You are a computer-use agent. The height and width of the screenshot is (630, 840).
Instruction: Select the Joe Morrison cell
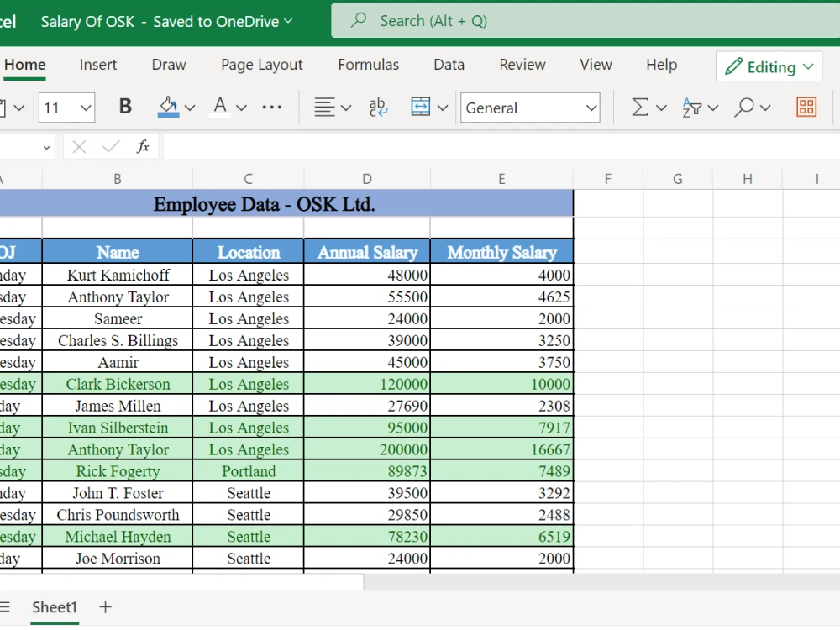[118, 559]
